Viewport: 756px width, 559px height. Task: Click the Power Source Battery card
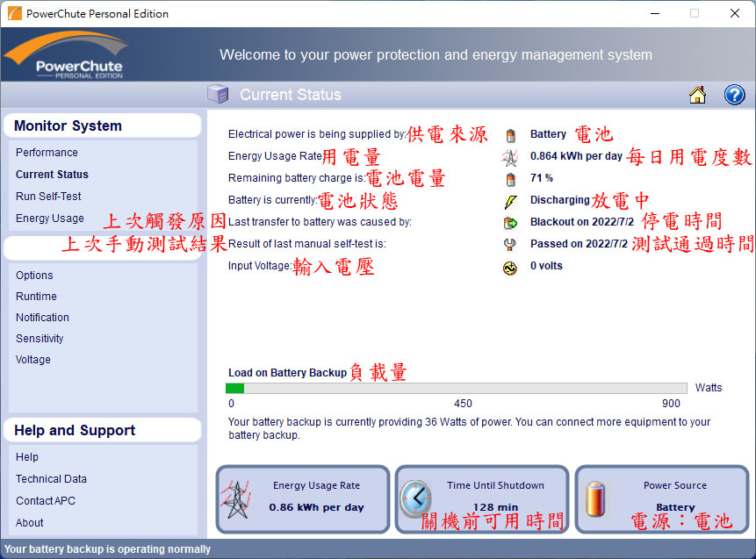click(662, 499)
